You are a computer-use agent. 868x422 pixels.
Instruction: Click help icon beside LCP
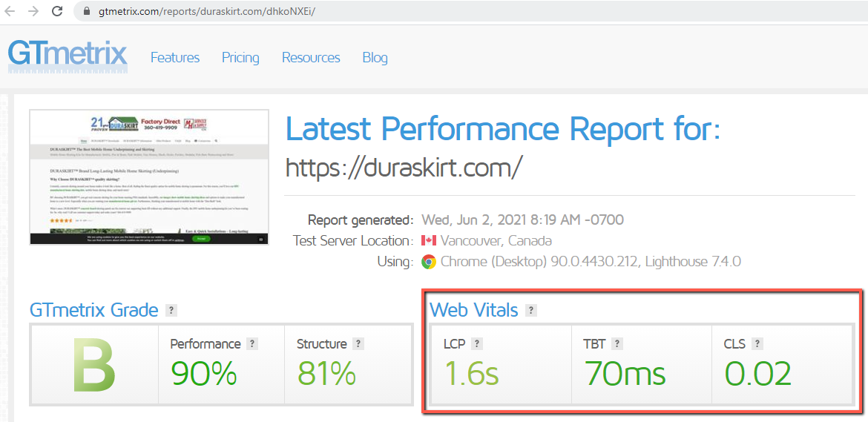477,344
